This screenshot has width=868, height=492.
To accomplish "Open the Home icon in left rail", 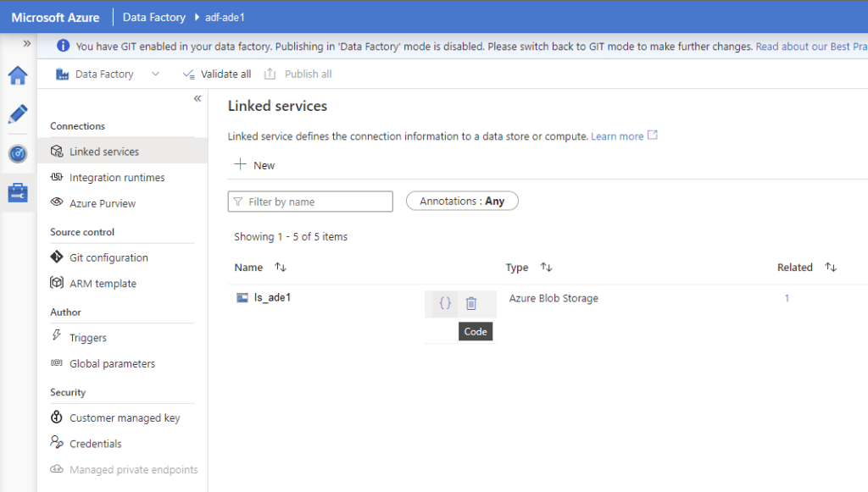I will pyautogui.click(x=18, y=75).
